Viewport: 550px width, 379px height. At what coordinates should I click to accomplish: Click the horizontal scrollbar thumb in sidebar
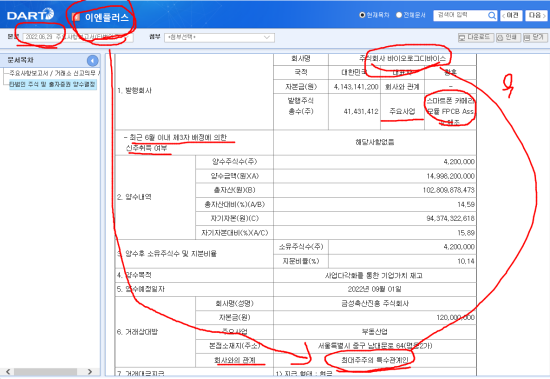click(45, 372)
